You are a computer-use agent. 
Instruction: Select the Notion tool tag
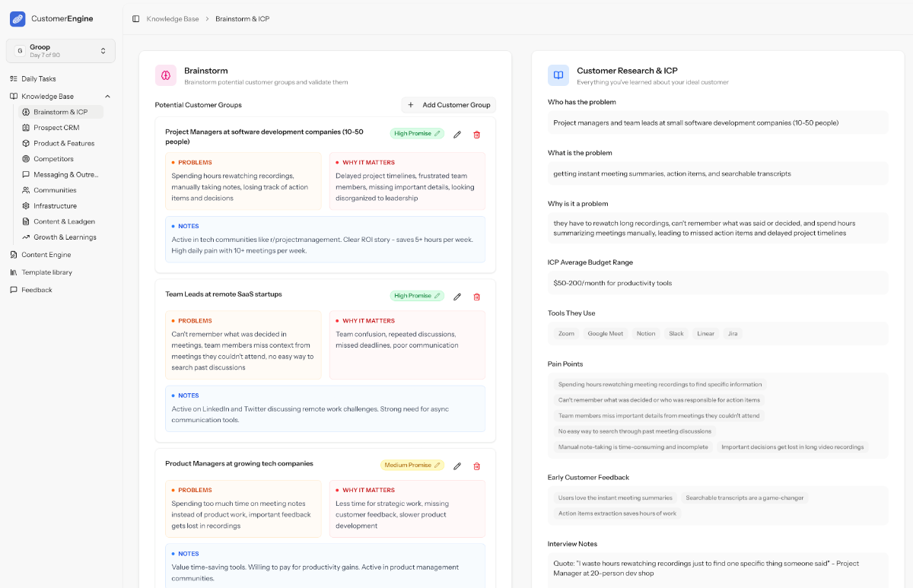click(x=645, y=334)
